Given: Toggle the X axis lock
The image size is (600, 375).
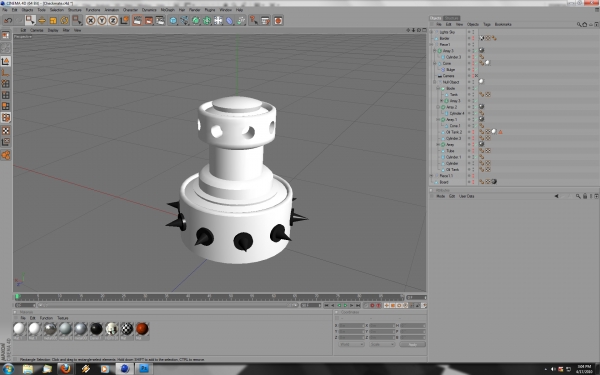Looking at the screenshot, I should click(x=91, y=20).
